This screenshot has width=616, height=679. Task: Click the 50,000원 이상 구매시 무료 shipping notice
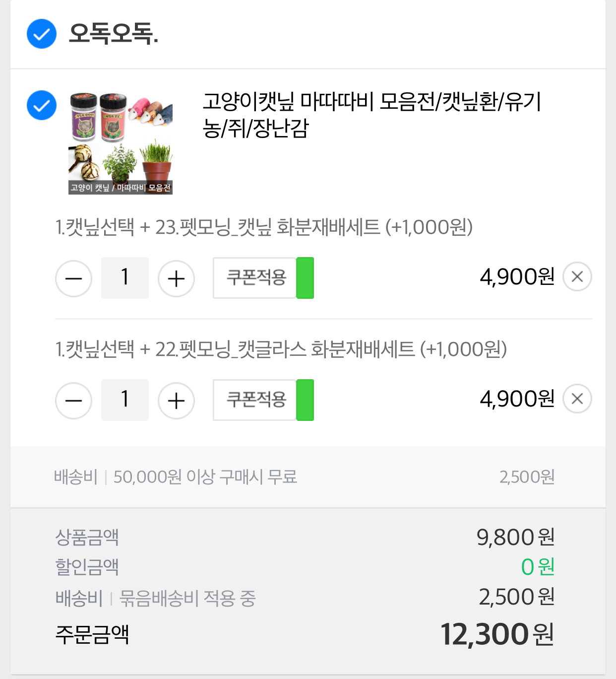[205, 477]
